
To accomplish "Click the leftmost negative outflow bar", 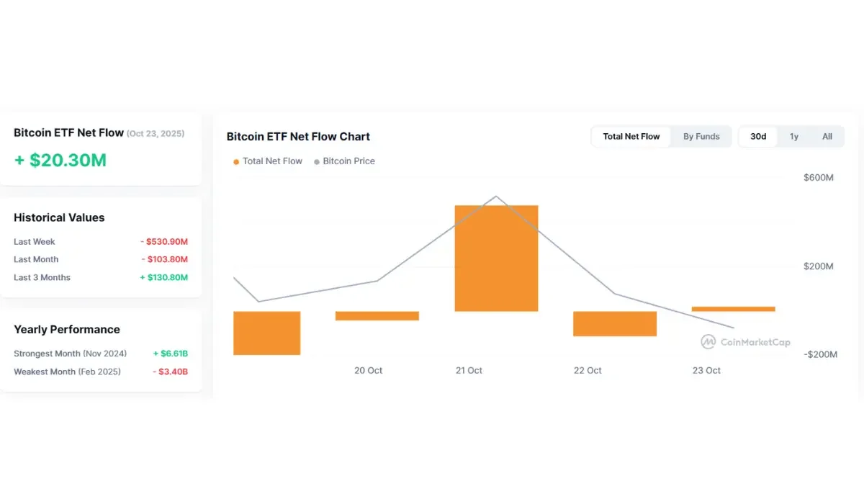I will click(266, 333).
